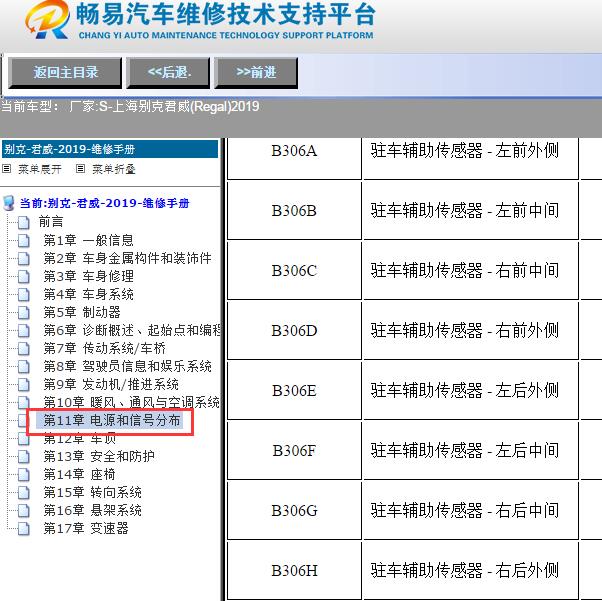The height and width of the screenshot is (601, 602).
Task: Open 第17章 变速器
Action: 86,529
